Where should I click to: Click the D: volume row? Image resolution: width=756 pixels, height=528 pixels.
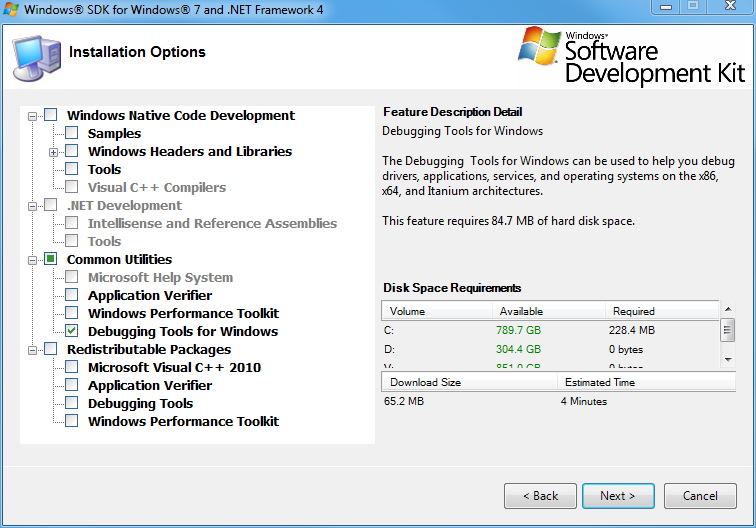[x=550, y=349]
